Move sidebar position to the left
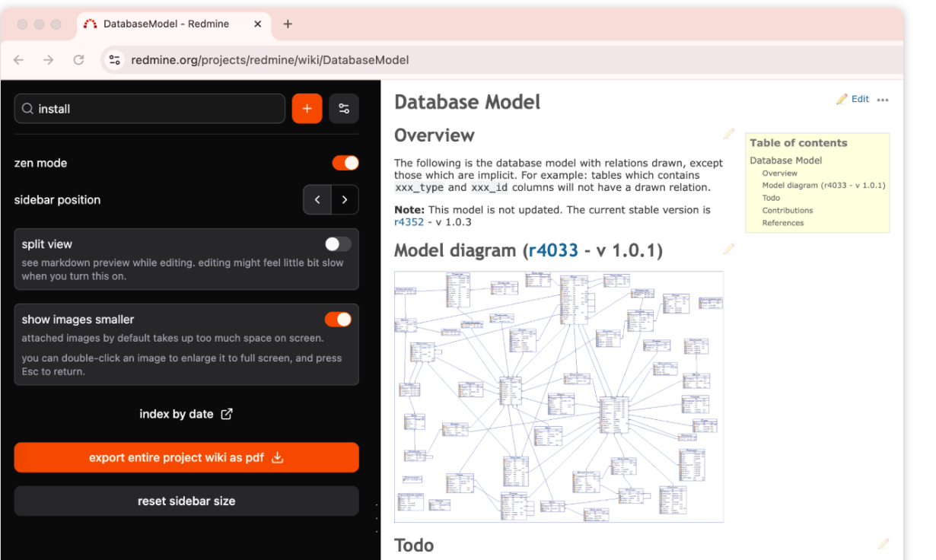936x560 pixels. click(317, 200)
